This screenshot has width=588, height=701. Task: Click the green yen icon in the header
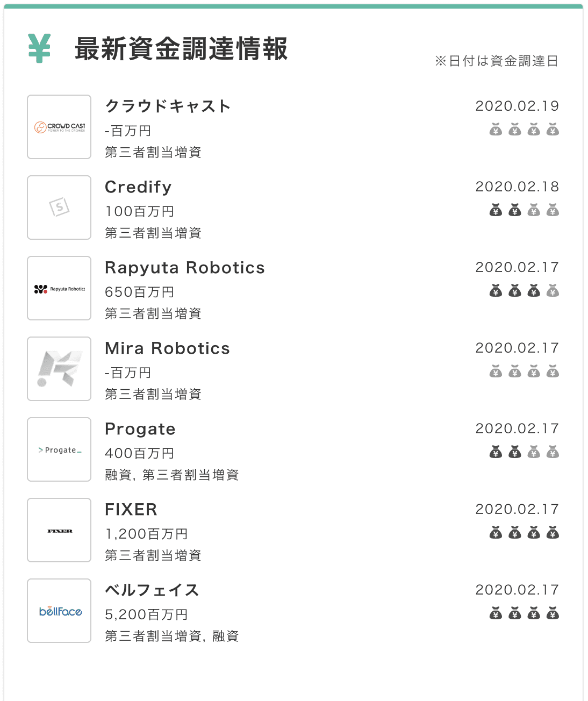pyautogui.click(x=39, y=48)
